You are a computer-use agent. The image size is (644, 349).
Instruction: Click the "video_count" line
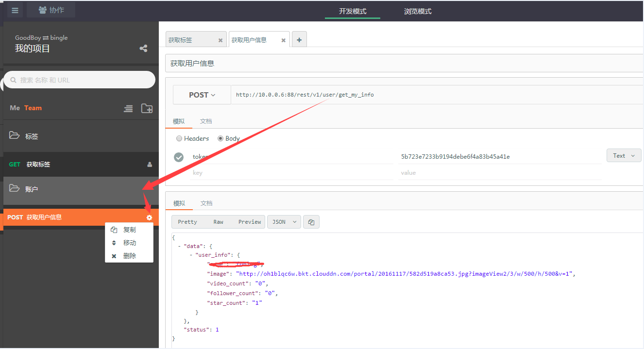(238, 283)
